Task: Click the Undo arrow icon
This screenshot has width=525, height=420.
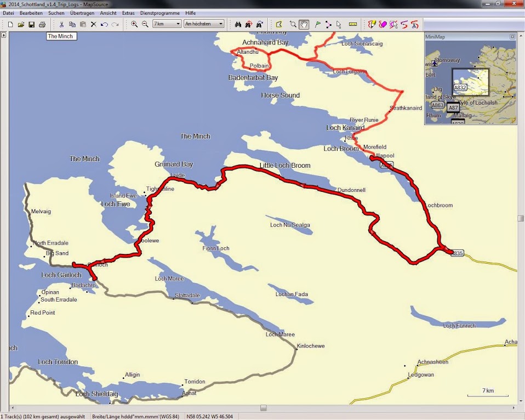Action: pyautogui.click(x=104, y=24)
